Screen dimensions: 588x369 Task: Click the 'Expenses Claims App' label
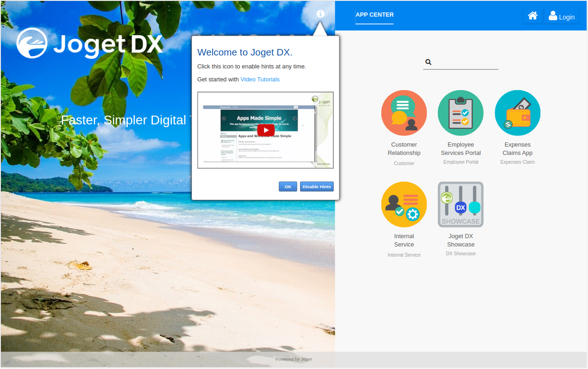point(517,149)
